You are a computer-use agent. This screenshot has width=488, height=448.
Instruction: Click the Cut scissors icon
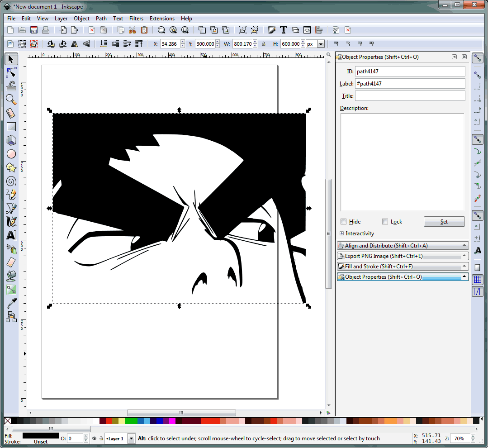click(x=132, y=30)
